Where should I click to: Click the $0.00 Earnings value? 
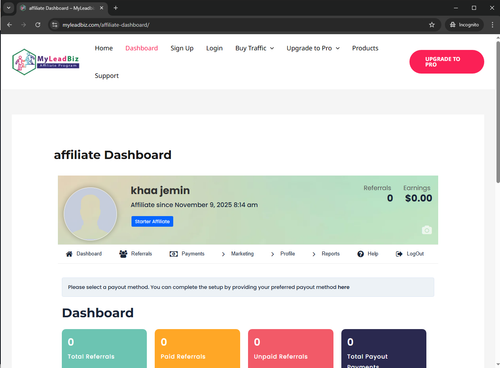(x=419, y=198)
